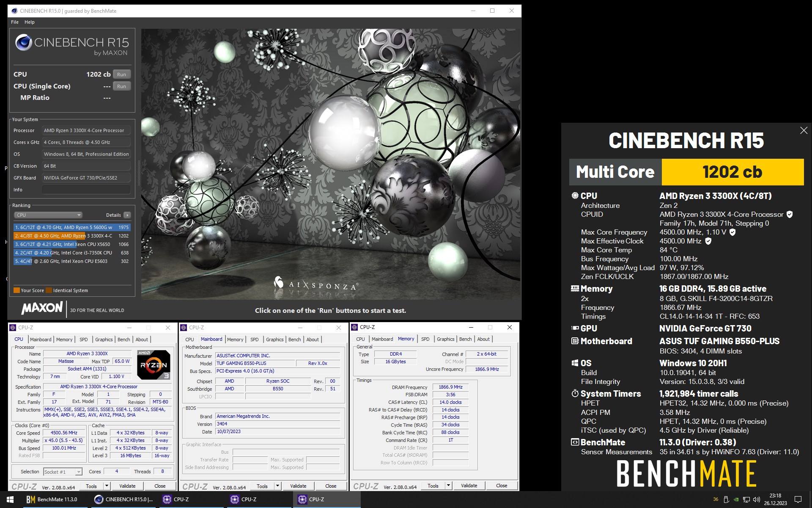Select ranking row 'Intel Core i3-7350K CPU'
Image resolution: width=812 pixels, height=508 pixels.
point(72,253)
